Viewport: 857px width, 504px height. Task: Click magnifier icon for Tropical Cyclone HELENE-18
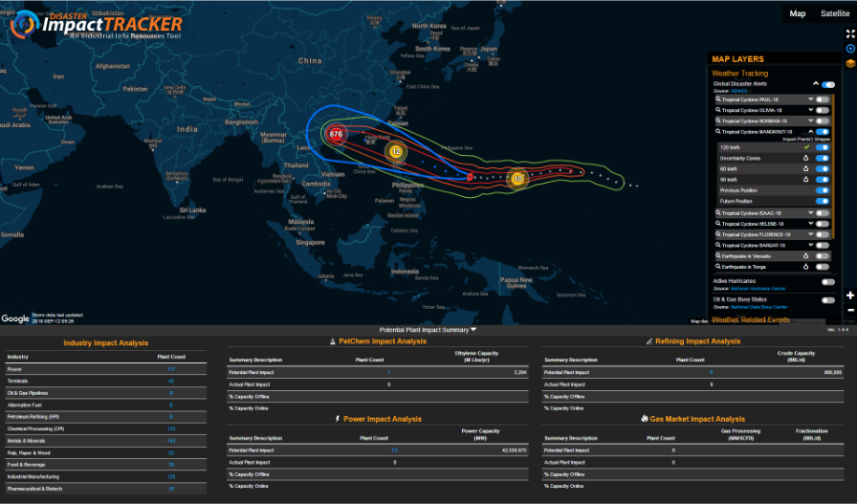[718, 224]
